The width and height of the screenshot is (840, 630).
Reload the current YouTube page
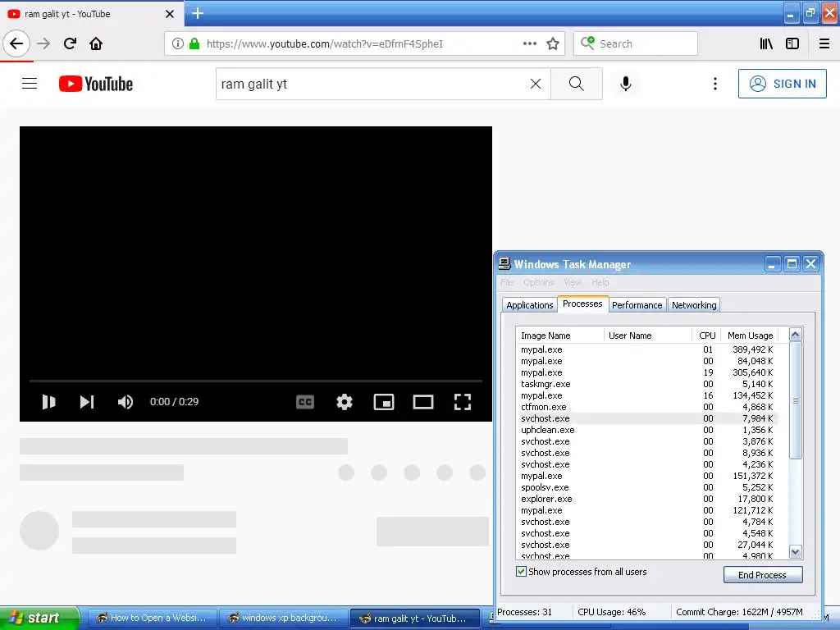pyautogui.click(x=70, y=43)
